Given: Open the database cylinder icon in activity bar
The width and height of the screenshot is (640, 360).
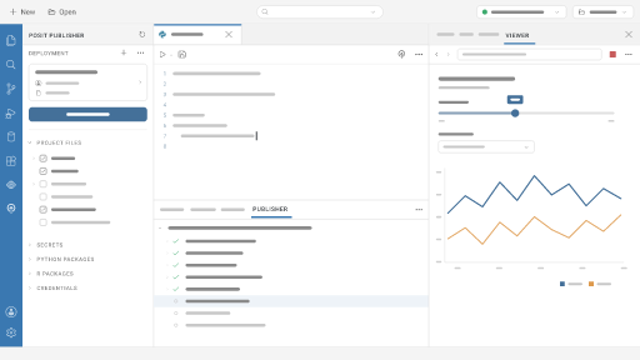Looking at the screenshot, I should 11,137.
